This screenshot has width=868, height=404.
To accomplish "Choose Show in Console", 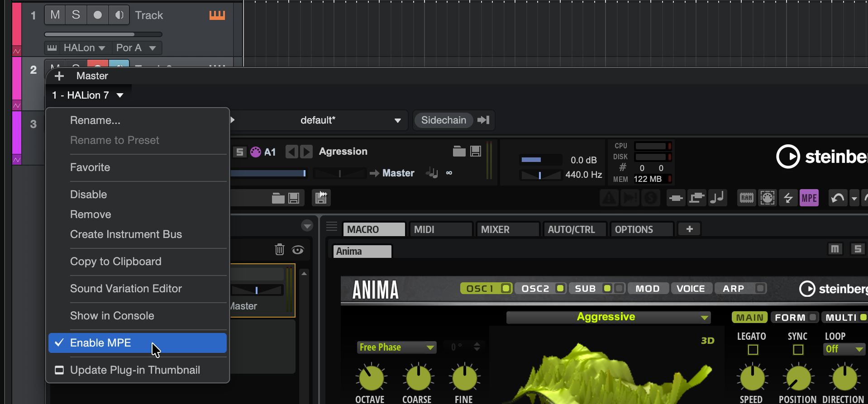I will click(137, 316).
